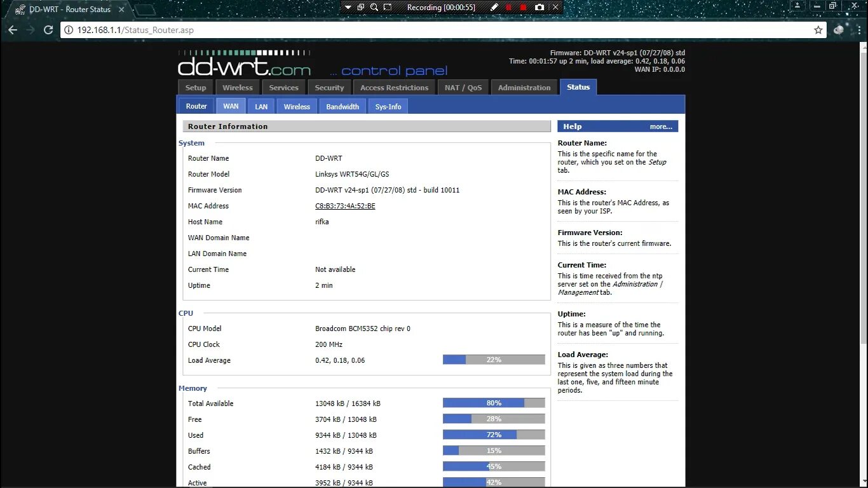Click the Help more... link
The height and width of the screenshot is (488, 868).
coord(661,126)
